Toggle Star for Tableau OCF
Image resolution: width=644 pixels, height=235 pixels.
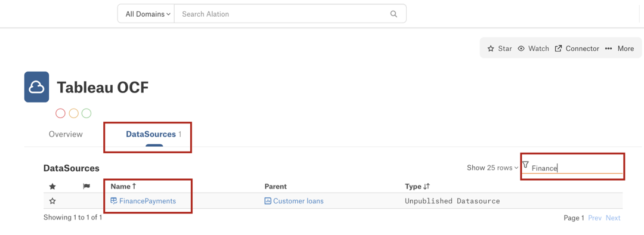pyautogui.click(x=500, y=48)
